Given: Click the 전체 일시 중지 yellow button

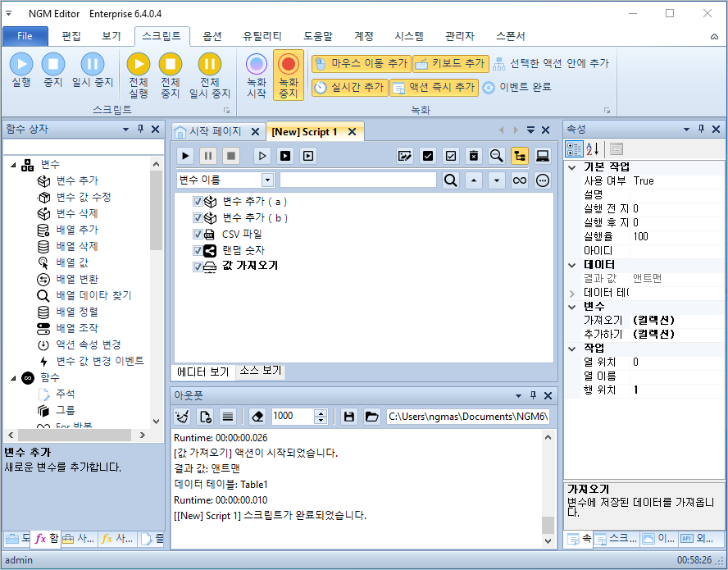Looking at the screenshot, I should coord(210,75).
